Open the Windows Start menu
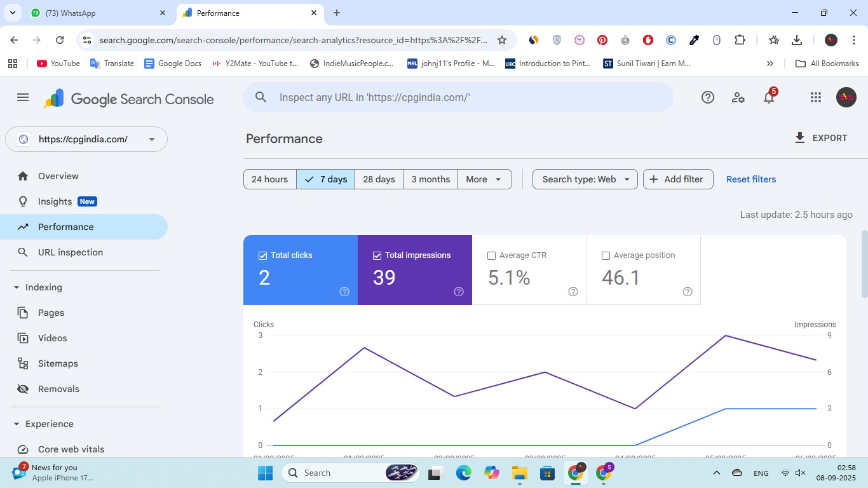The height and width of the screenshot is (488, 868). click(x=265, y=473)
